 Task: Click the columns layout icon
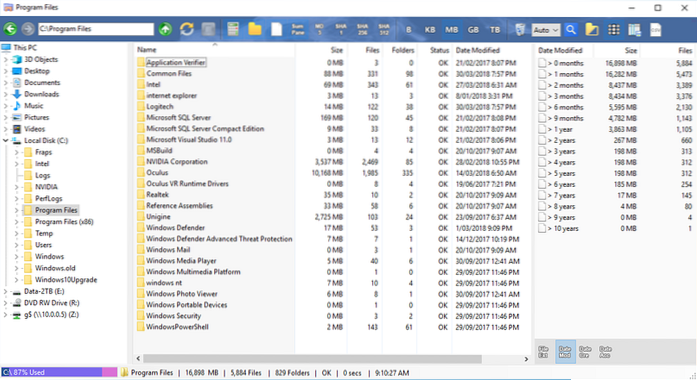pos(635,30)
